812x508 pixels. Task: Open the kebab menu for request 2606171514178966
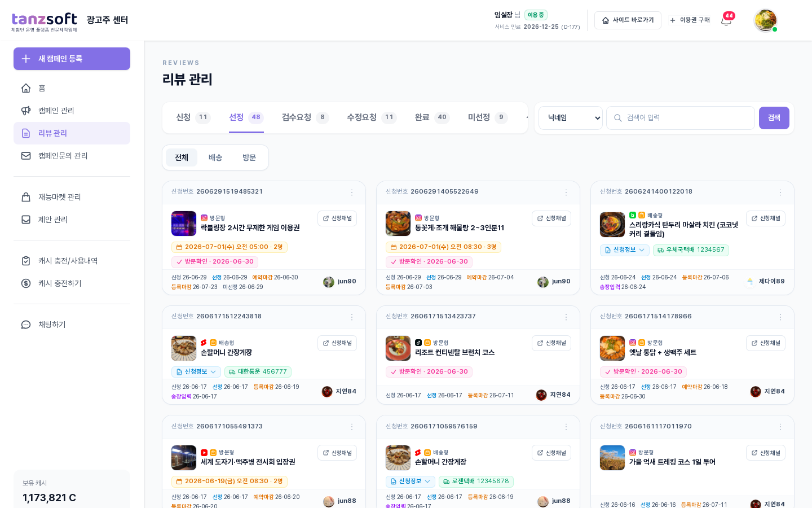[x=780, y=317]
